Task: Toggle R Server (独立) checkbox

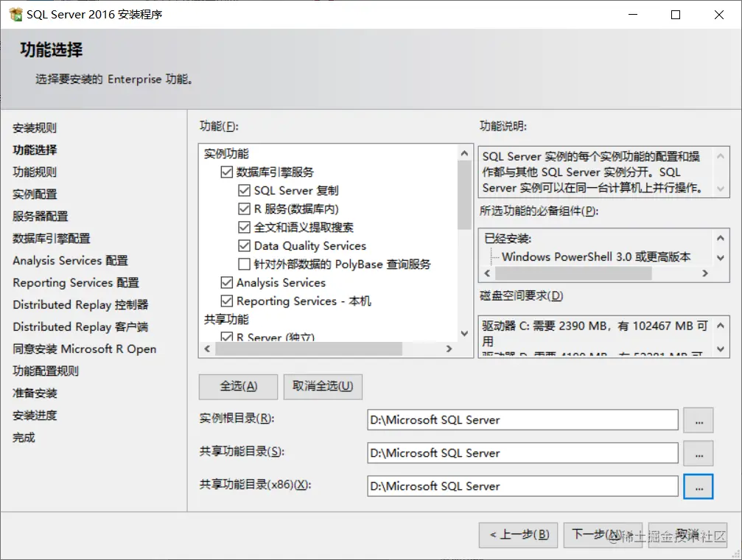Action: point(227,337)
